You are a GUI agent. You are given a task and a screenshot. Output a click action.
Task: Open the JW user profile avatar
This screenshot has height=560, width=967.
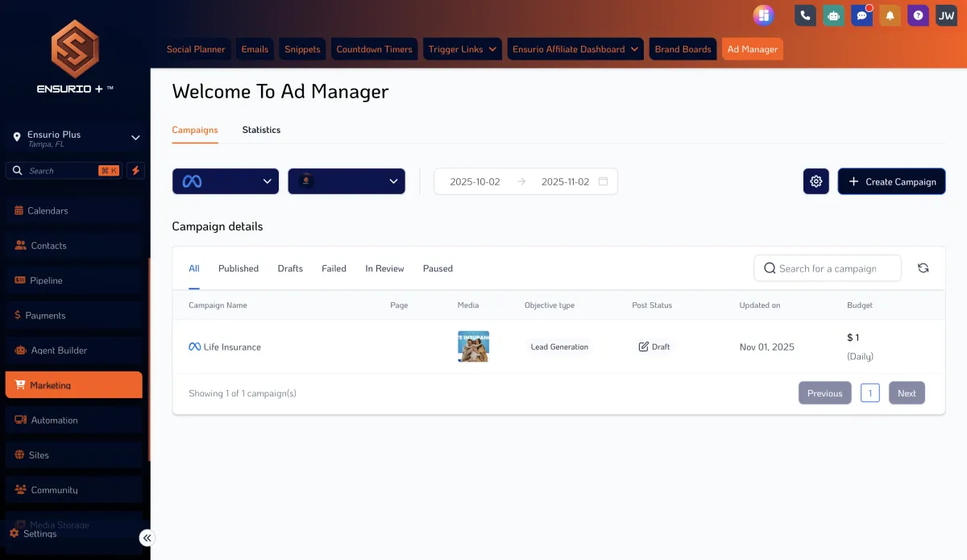click(x=946, y=15)
